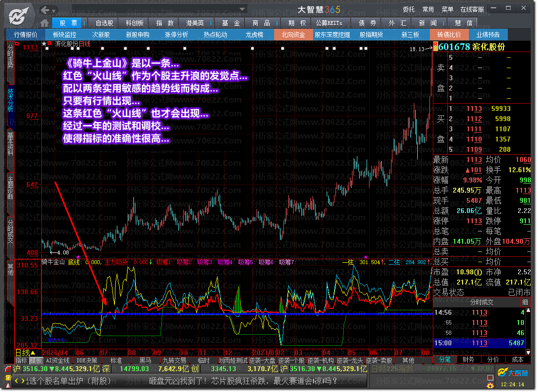The image size is (538, 392).
Task: Click trade list scrollbar down arrow
Action: tap(528, 352)
